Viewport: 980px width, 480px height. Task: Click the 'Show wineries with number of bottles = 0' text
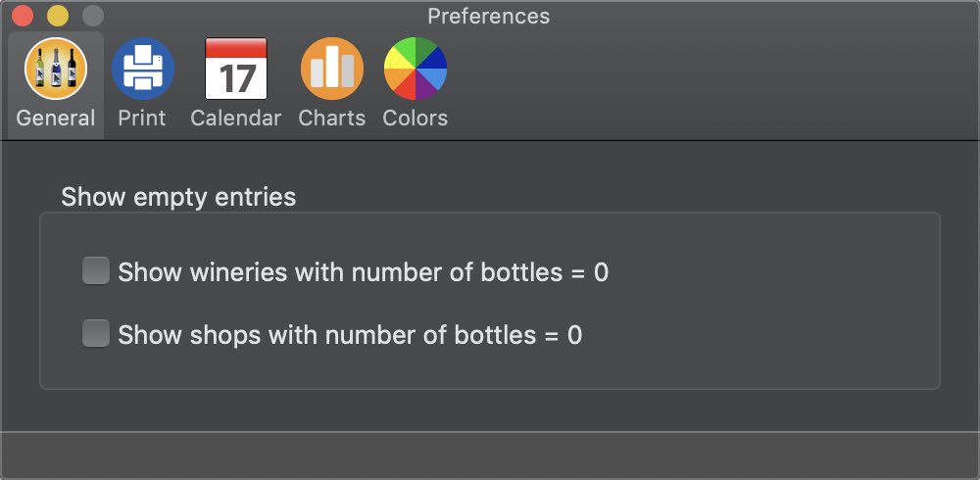364,272
